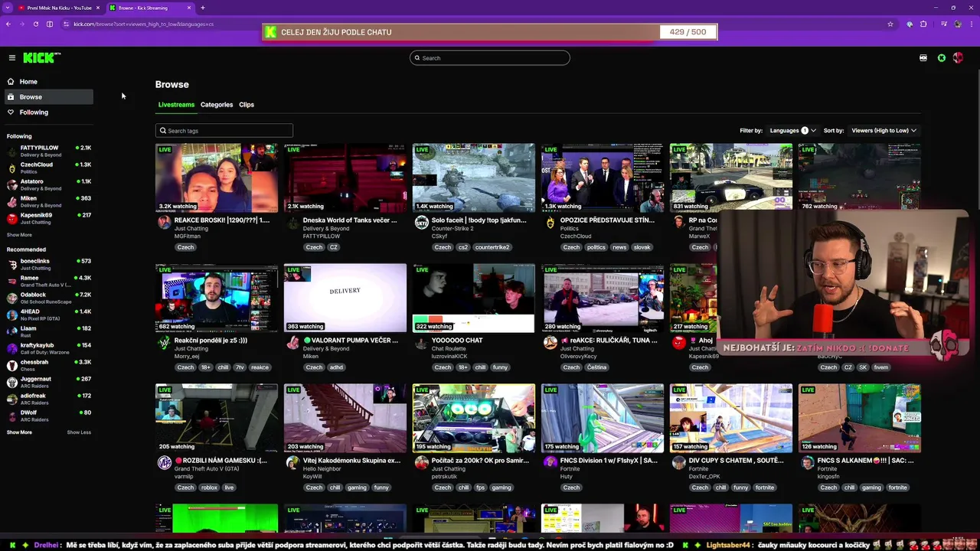Click the adhd tag under Miken stream
Screen dimensions: 980x551
(336, 367)
